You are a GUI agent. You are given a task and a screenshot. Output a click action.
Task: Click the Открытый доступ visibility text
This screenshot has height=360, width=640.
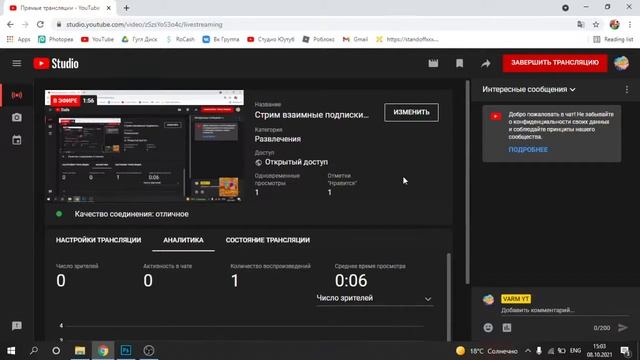click(x=296, y=162)
